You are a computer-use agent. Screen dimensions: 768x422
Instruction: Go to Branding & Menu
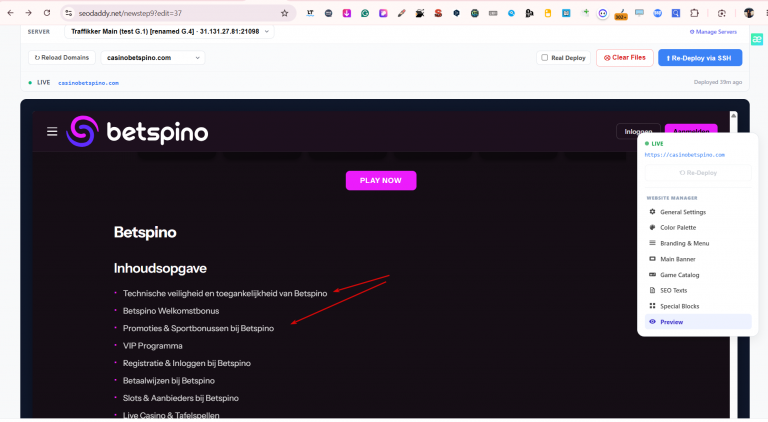(x=698, y=243)
